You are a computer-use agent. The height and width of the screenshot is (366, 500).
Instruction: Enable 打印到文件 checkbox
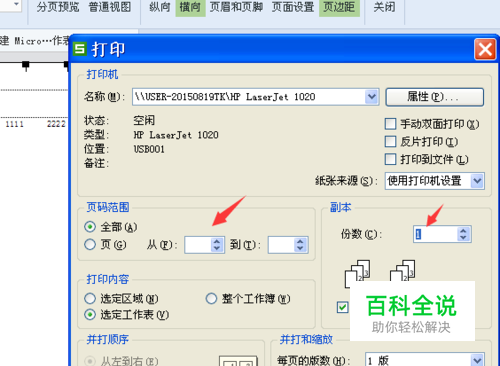point(390,159)
